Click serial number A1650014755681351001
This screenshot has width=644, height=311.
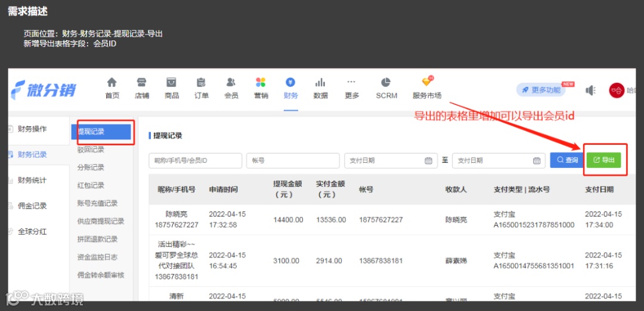tap(534, 266)
